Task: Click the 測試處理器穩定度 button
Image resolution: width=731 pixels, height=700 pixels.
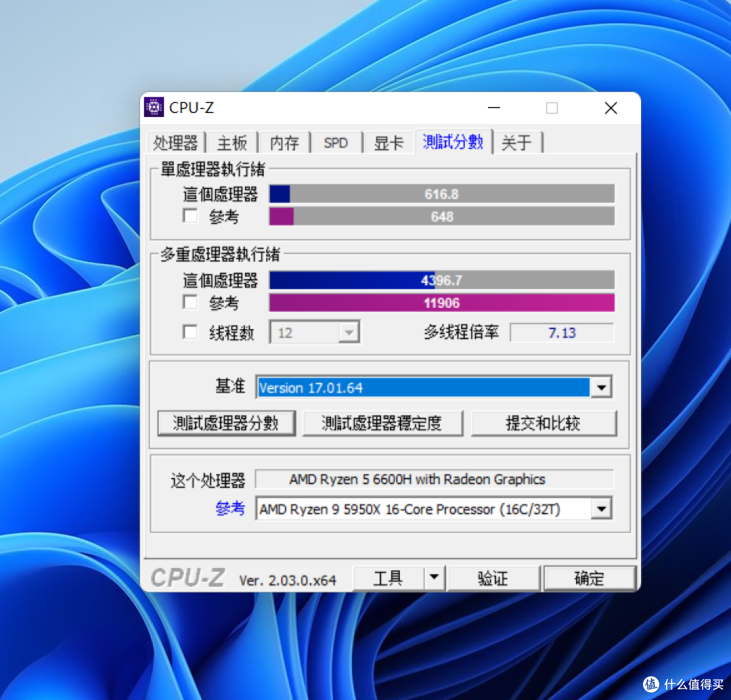Action: (382, 423)
